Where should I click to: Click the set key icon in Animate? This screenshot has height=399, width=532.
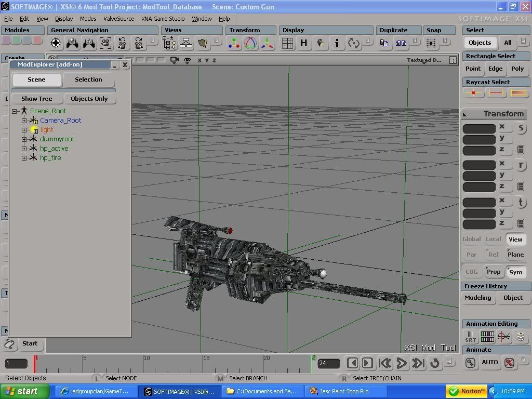click(470, 363)
